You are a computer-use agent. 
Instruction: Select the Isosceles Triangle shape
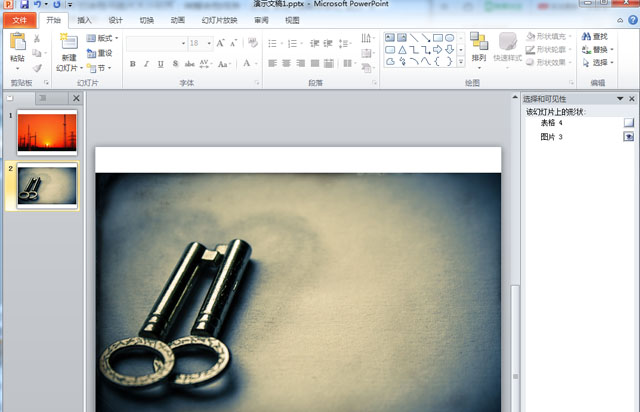tap(402, 50)
